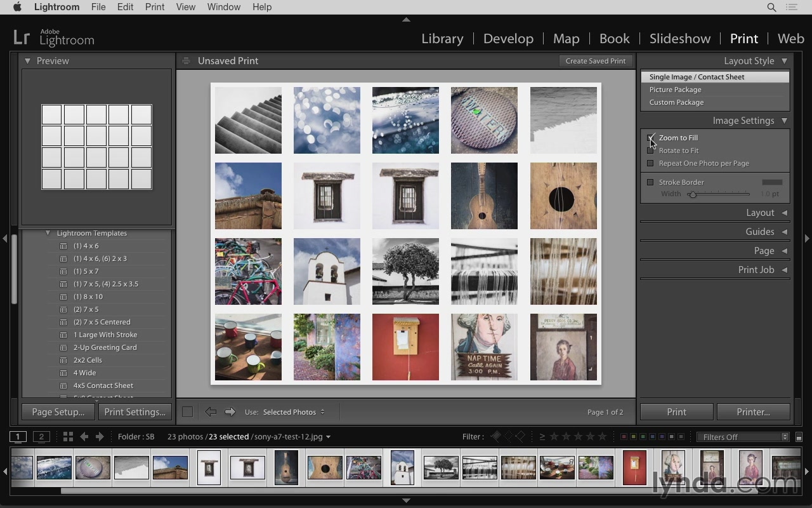Click the Page Setup button
The height and width of the screenshot is (508, 812).
pyautogui.click(x=58, y=412)
